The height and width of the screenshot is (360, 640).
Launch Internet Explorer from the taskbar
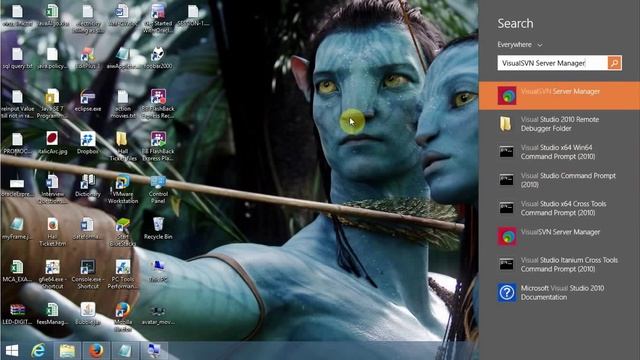pyautogui.click(x=38, y=351)
